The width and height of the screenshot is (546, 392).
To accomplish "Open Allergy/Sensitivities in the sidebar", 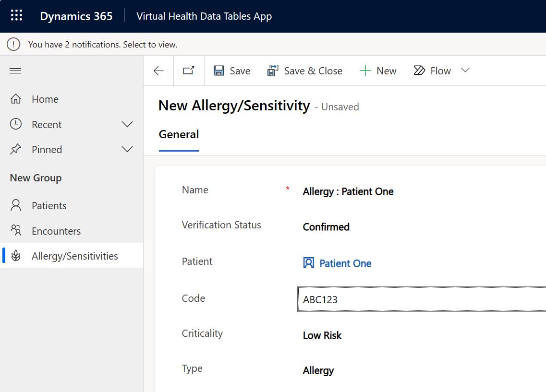I will (72, 255).
